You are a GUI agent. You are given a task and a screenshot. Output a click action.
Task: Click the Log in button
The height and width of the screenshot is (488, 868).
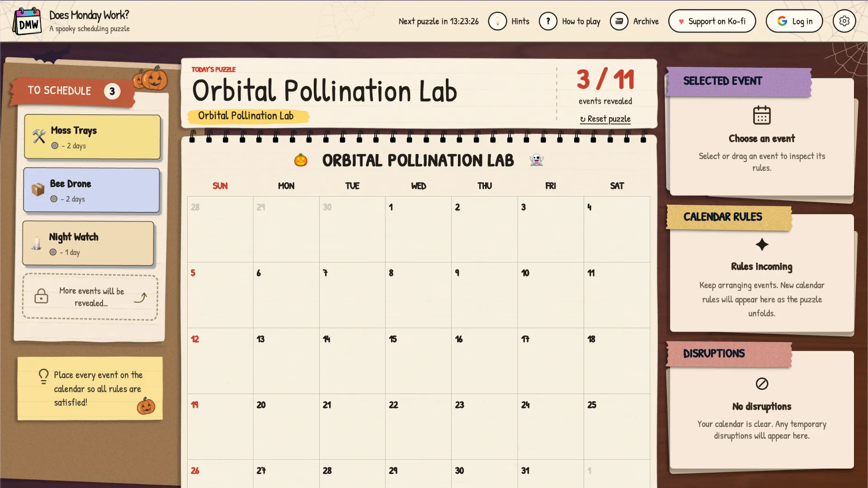(x=794, y=21)
